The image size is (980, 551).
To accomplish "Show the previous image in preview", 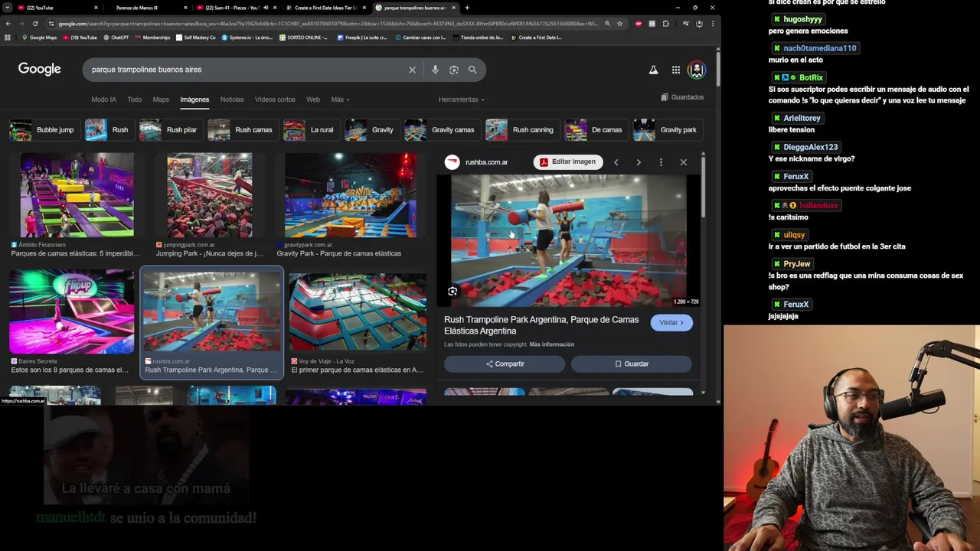I will [616, 162].
